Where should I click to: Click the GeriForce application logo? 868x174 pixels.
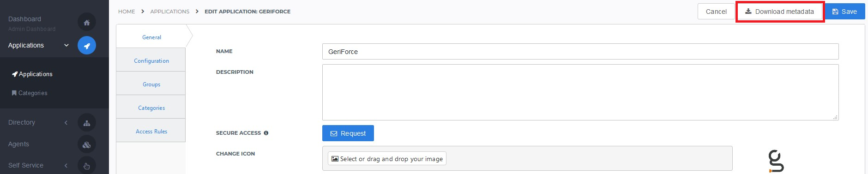776,161
